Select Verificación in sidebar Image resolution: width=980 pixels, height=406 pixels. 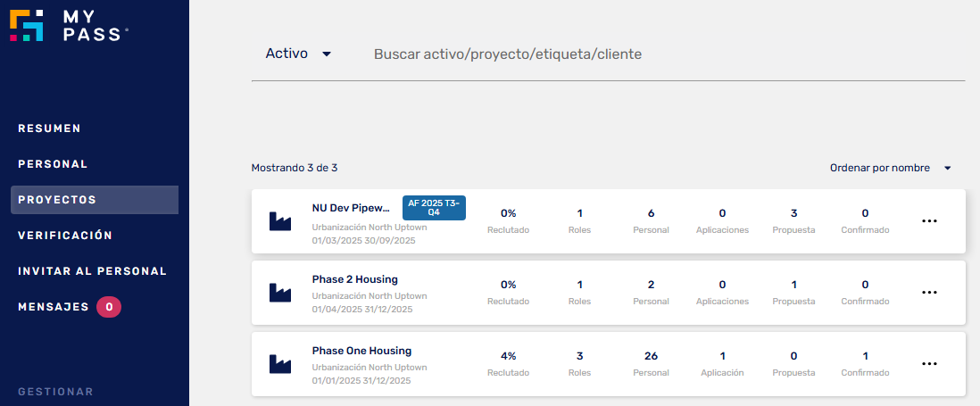(65, 236)
